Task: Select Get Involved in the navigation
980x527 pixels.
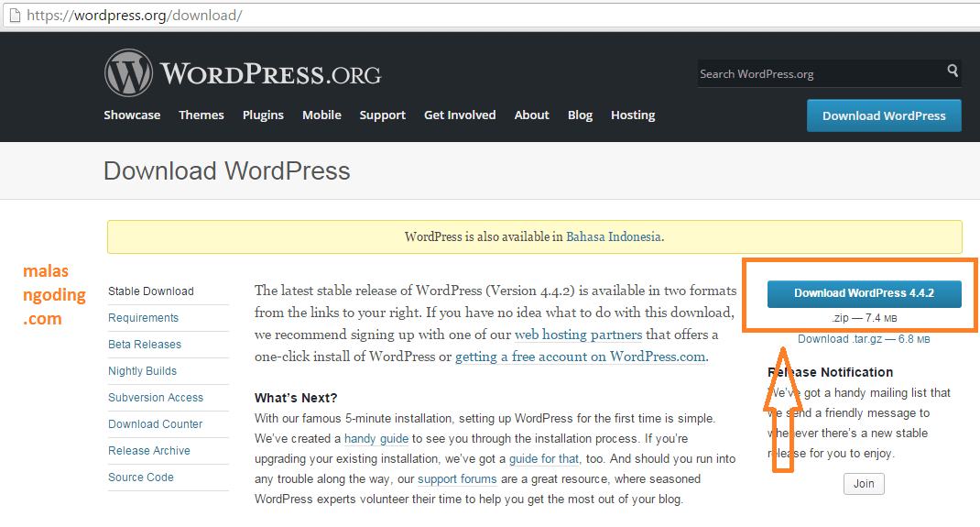Action: pyautogui.click(x=460, y=115)
